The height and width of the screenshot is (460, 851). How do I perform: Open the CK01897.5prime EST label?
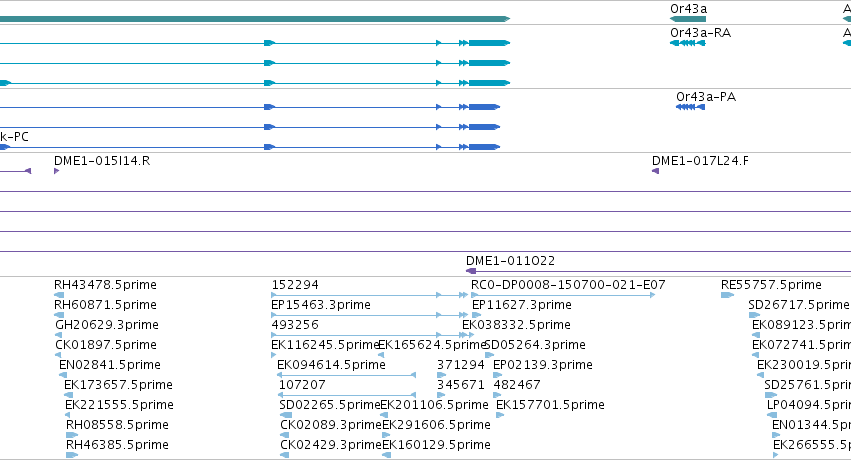click(x=106, y=345)
